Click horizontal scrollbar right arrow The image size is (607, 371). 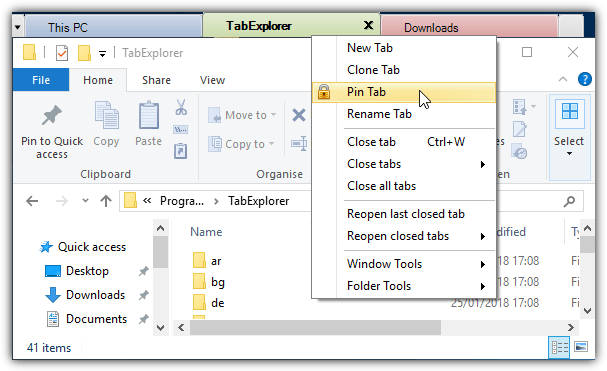coord(571,328)
